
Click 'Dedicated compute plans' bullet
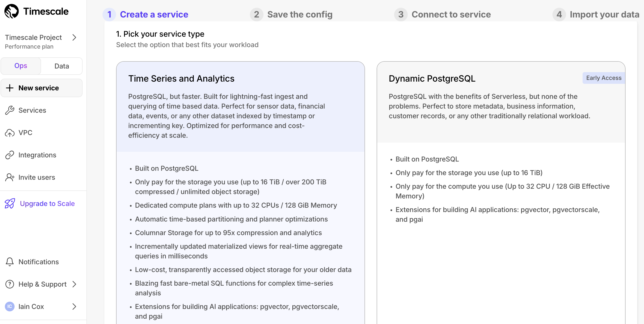[x=236, y=205]
